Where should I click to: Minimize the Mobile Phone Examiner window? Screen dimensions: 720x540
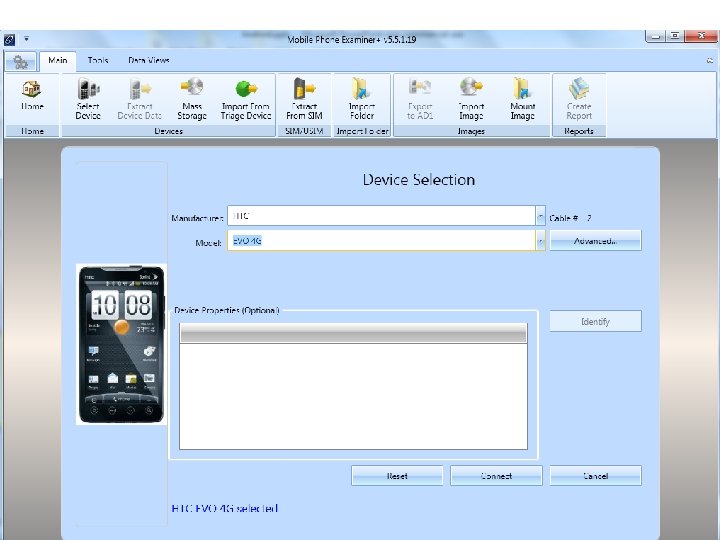coord(655,36)
